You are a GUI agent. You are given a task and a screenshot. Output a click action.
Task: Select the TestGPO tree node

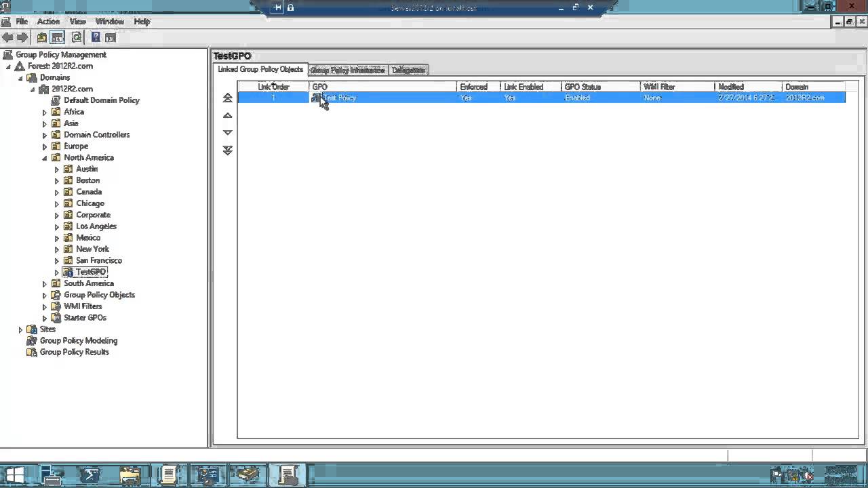91,272
